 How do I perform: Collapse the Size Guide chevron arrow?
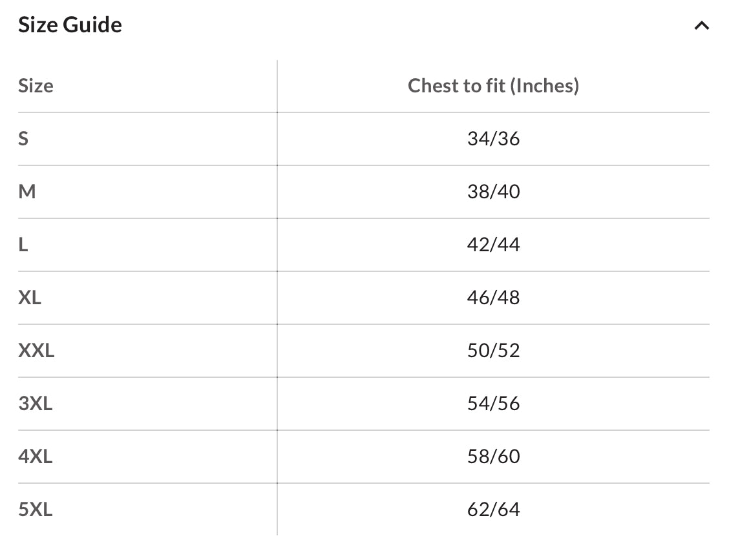coord(701,26)
